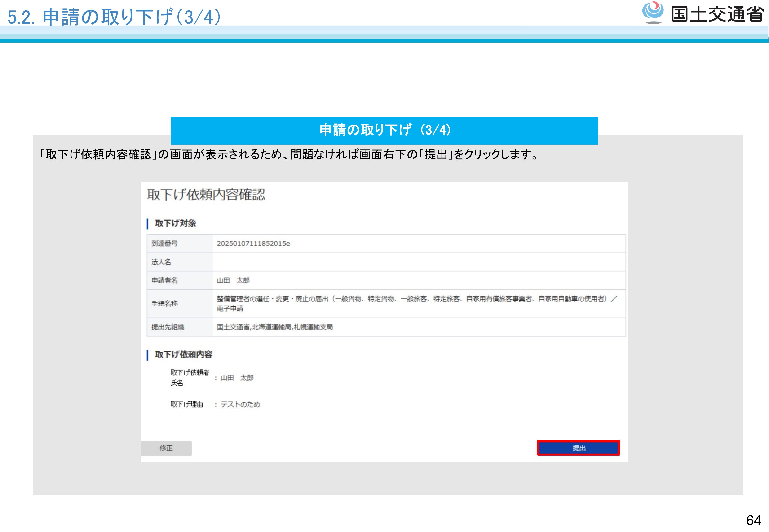Click the 法人名 row label

161,262
